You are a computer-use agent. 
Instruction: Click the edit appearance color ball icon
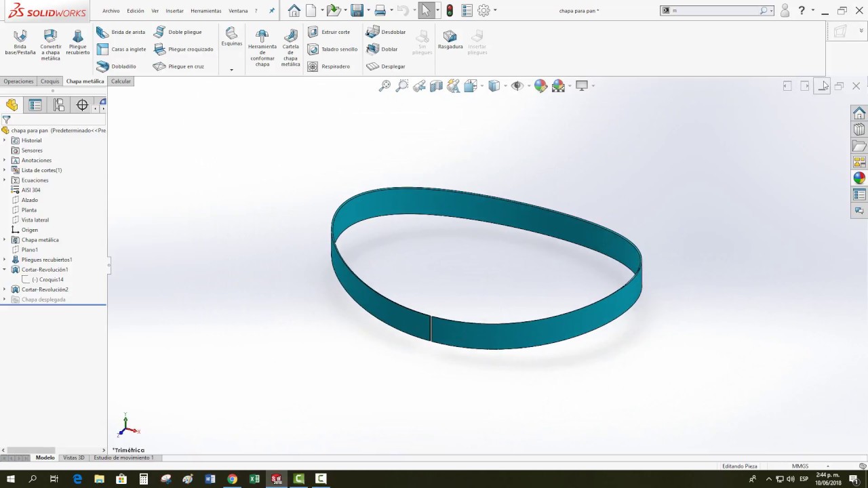(x=540, y=85)
